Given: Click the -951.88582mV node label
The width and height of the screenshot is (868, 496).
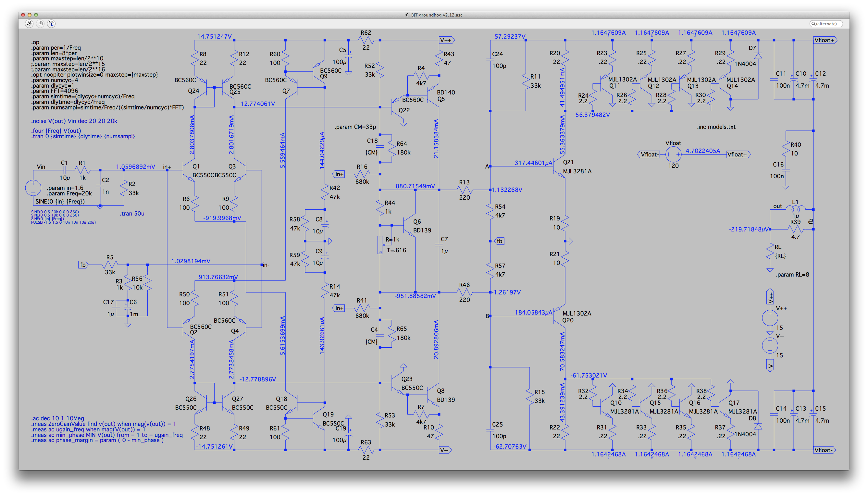Looking at the screenshot, I should (x=415, y=296).
